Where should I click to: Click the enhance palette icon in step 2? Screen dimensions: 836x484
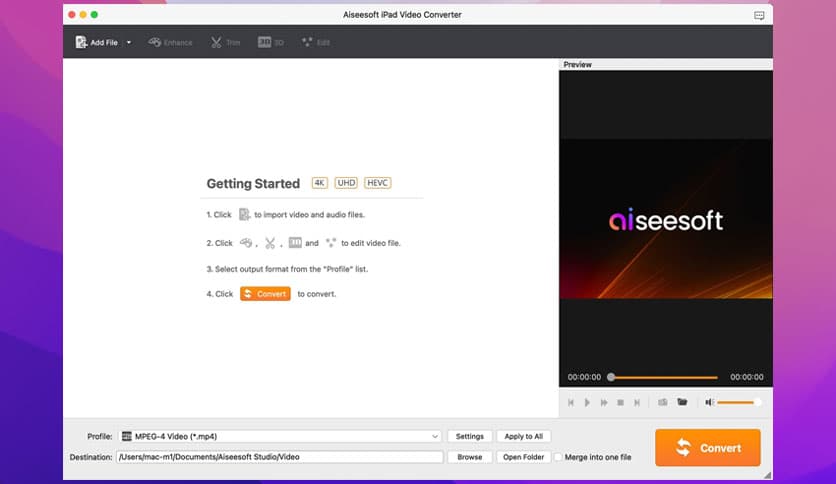(246, 243)
